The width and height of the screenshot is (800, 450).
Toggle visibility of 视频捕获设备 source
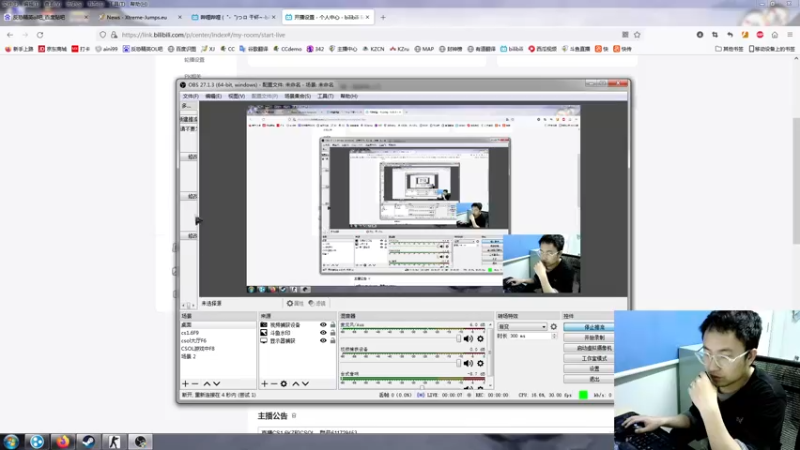323,324
